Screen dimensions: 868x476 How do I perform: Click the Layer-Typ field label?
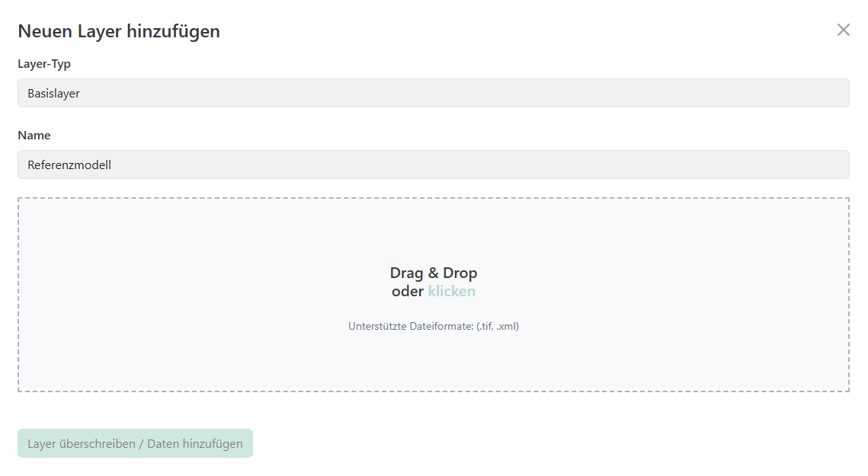[x=44, y=64]
